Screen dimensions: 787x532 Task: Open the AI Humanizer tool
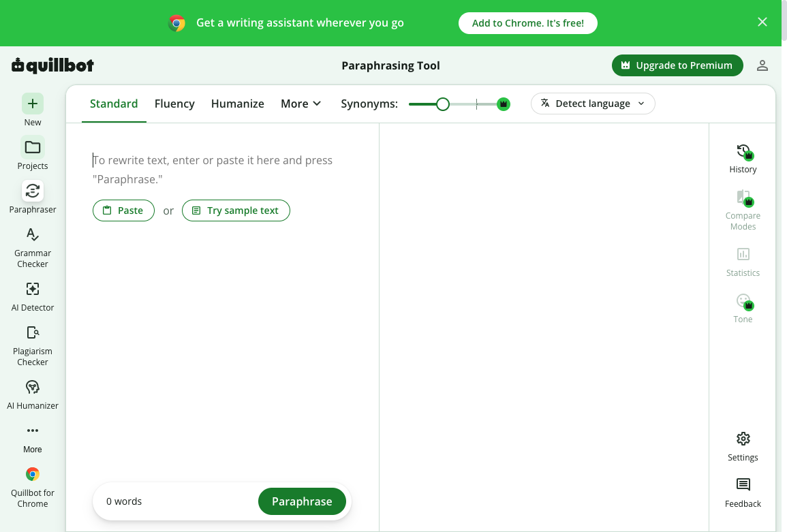point(33,395)
